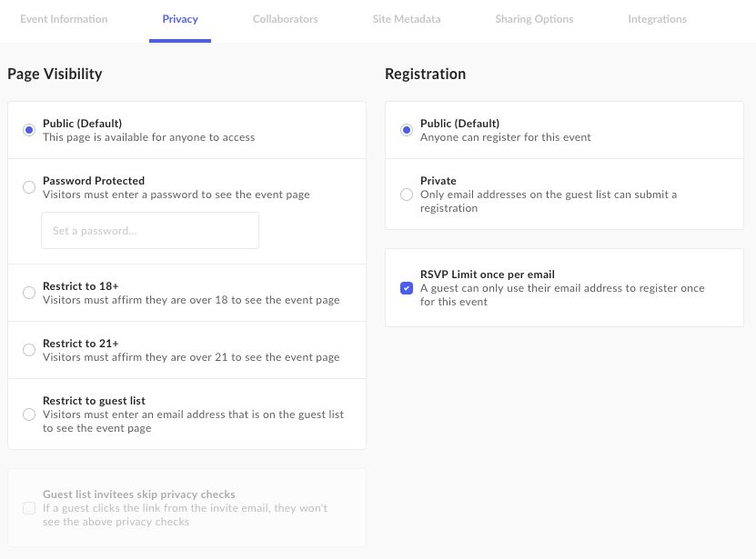Switch to the Collaborators tab
Image resolution: width=756 pixels, height=559 pixels.
(286, 19)
